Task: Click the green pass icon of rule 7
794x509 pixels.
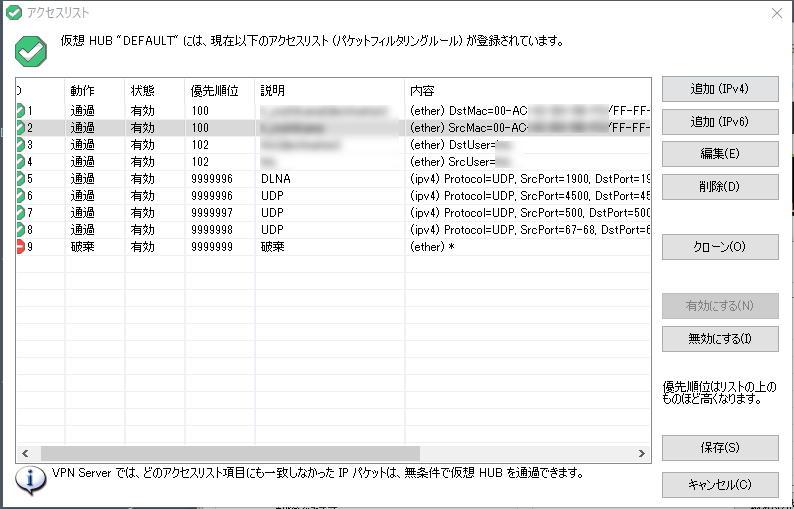Action: tap(21, 213)
